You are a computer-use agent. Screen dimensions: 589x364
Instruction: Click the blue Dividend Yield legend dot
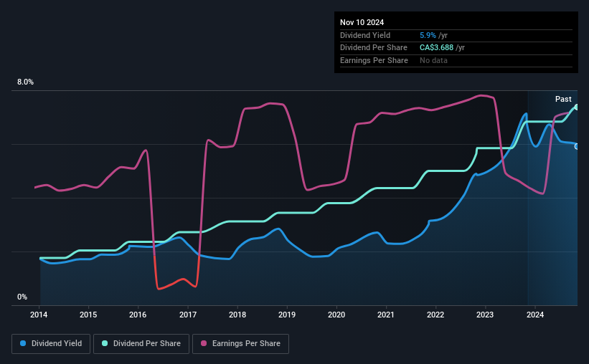coord(23,343)
